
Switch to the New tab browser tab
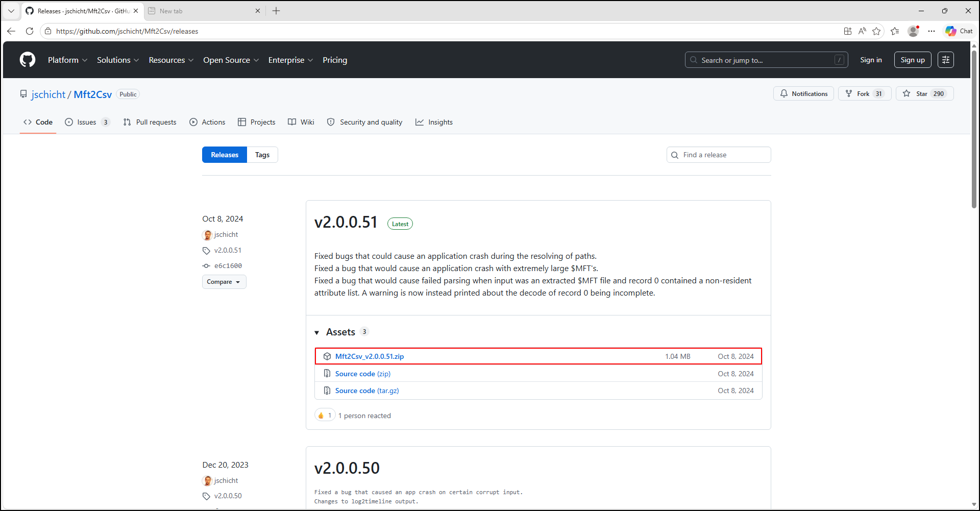point(204,11)
